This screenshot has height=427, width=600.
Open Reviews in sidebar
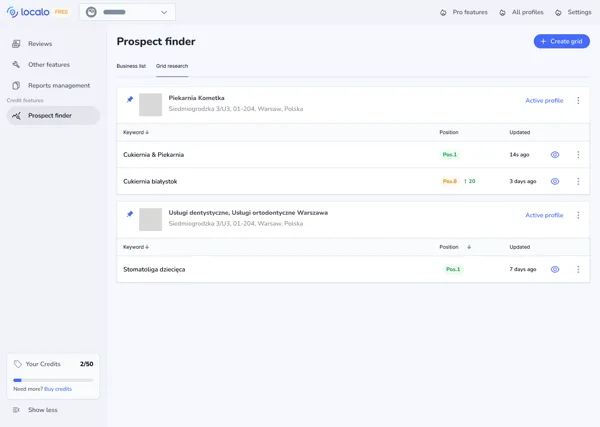(x=53, y=44)
